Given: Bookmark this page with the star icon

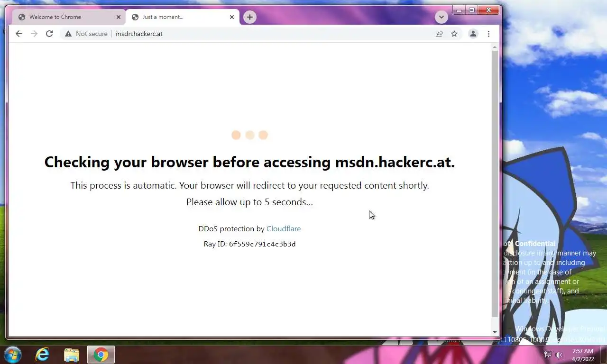Looking at the screenshot, I should click(454, 34).
